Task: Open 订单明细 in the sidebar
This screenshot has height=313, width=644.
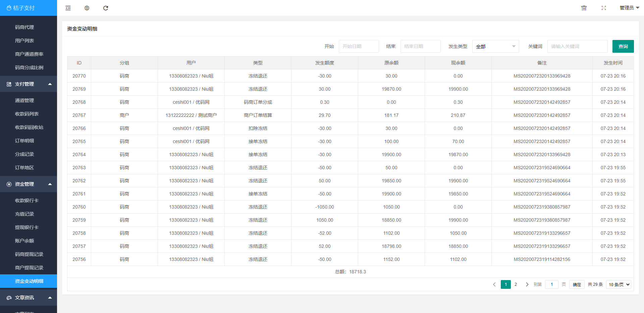Action: pyautogui.click(x=24, y=141)
